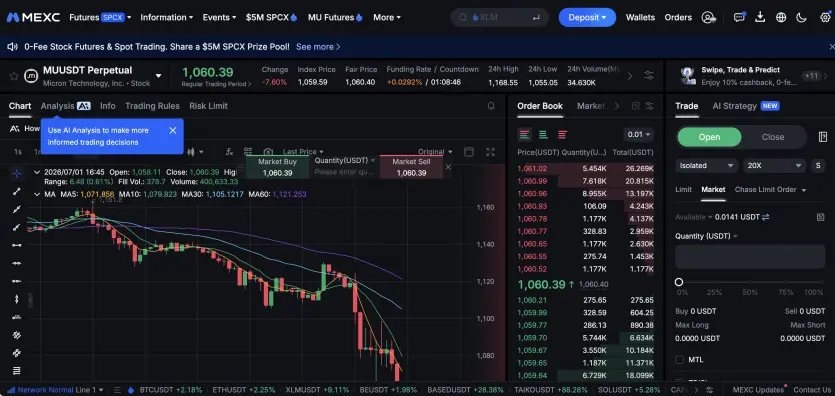Click the Market Buy quick button
Screen dimensions: 835x396
coord(277,167)
